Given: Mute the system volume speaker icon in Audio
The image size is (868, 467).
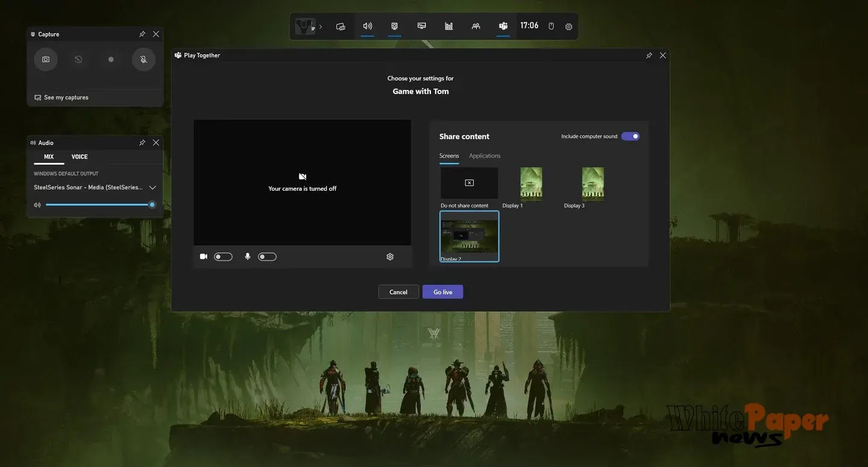Looking at the screenshot, I should coord(37,205).
